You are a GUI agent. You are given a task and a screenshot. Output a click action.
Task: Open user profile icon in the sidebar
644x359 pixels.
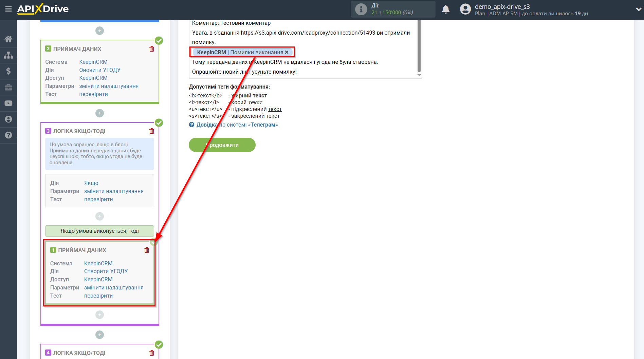[x=8, y=119]
